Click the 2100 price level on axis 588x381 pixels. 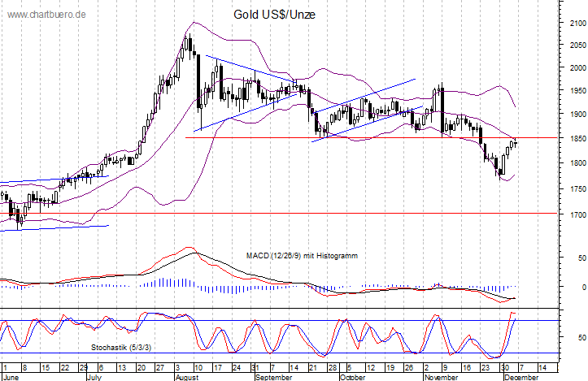[x=576, y=24]
